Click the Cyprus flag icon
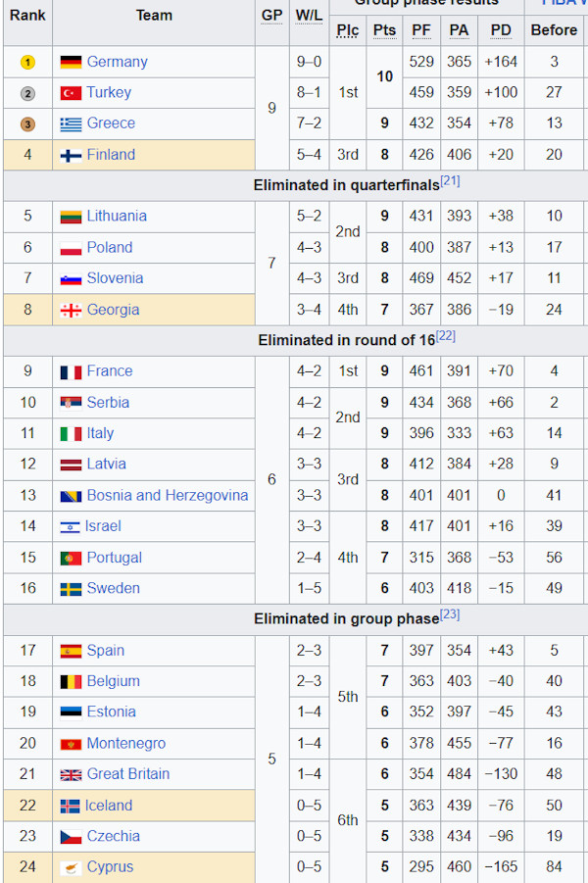 pyautogui.click(x=71, y=867)
